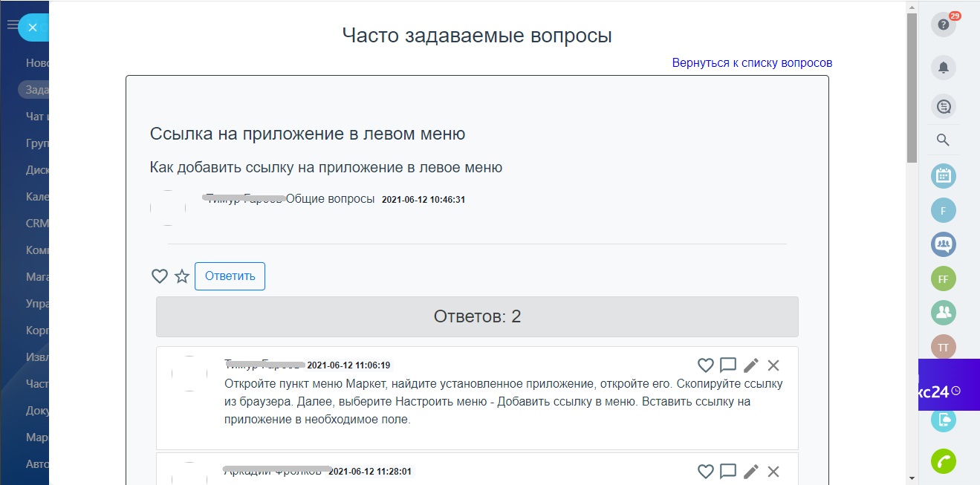Open the help icon with 29 badge
The width and height of the screenshot is (980, 485).
pos(944,25)
